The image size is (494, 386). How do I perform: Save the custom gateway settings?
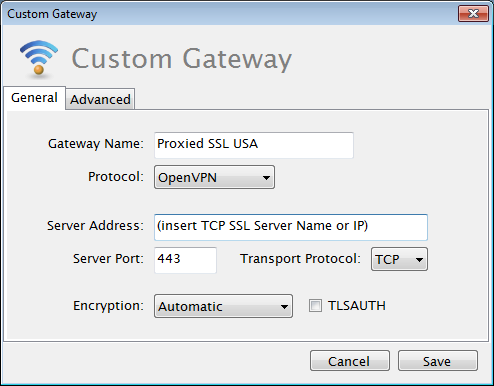pyautogui.click(x=438, y=361)
